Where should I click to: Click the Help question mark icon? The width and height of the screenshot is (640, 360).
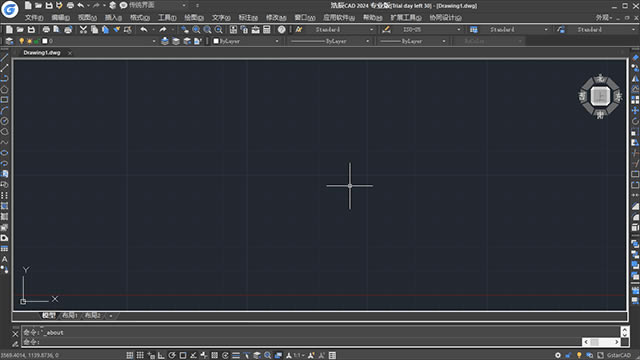point(281,29)
